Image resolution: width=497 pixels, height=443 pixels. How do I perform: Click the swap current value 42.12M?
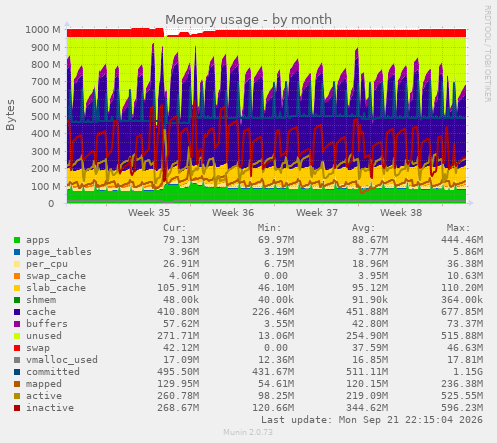click(181, 348)
